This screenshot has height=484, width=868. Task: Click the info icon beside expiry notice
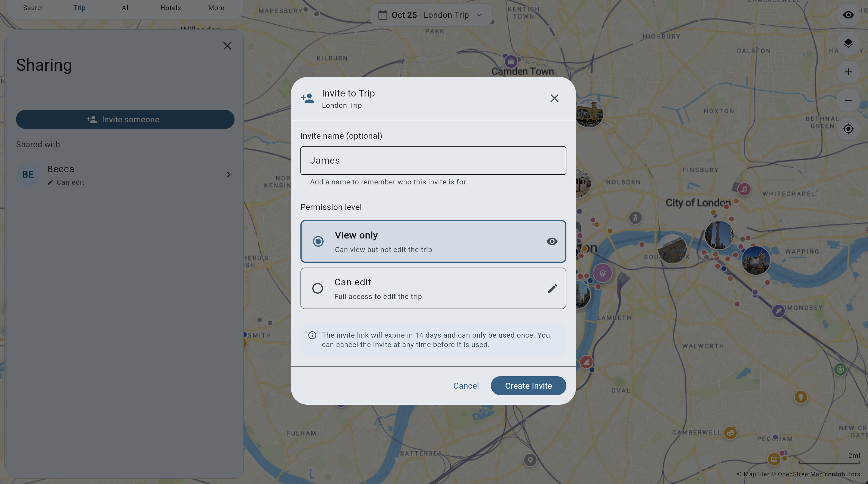(x=312, y=335)
